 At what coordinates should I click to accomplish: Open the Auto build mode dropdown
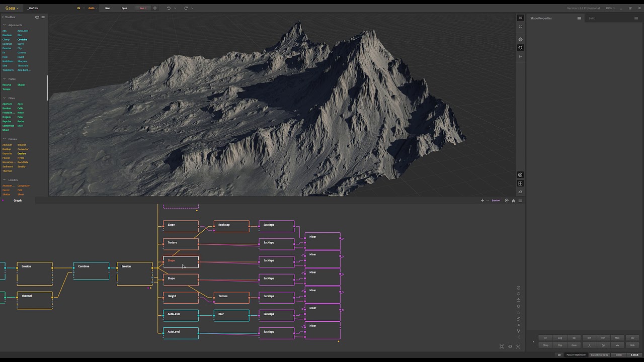92,8
